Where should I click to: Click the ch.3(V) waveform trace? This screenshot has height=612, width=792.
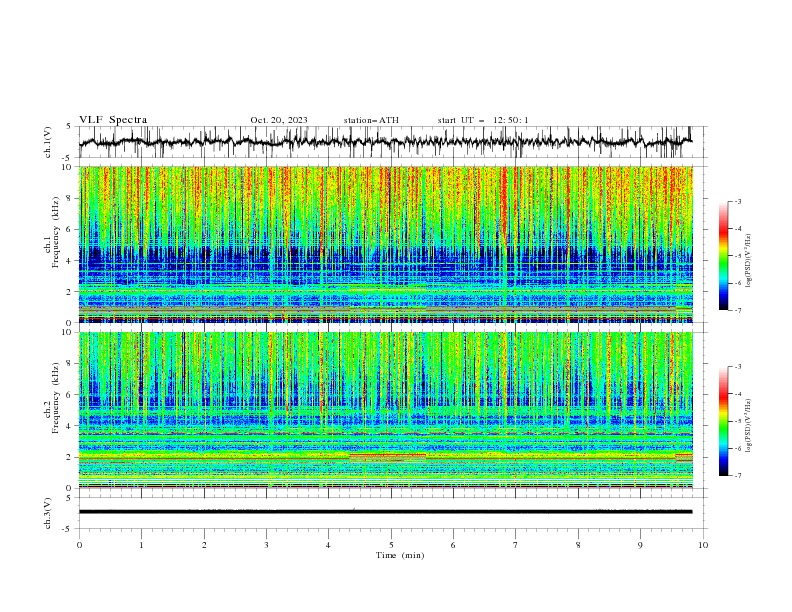[x=386, y=512]
